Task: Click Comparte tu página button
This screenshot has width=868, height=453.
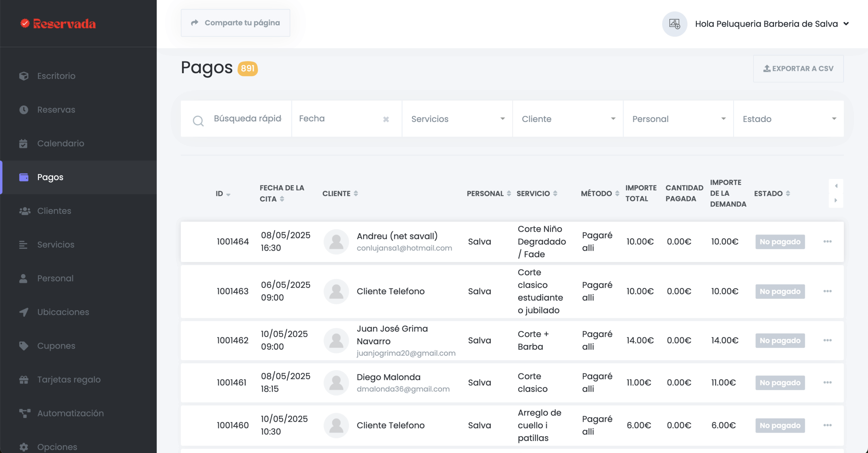Action: (235, 23)
